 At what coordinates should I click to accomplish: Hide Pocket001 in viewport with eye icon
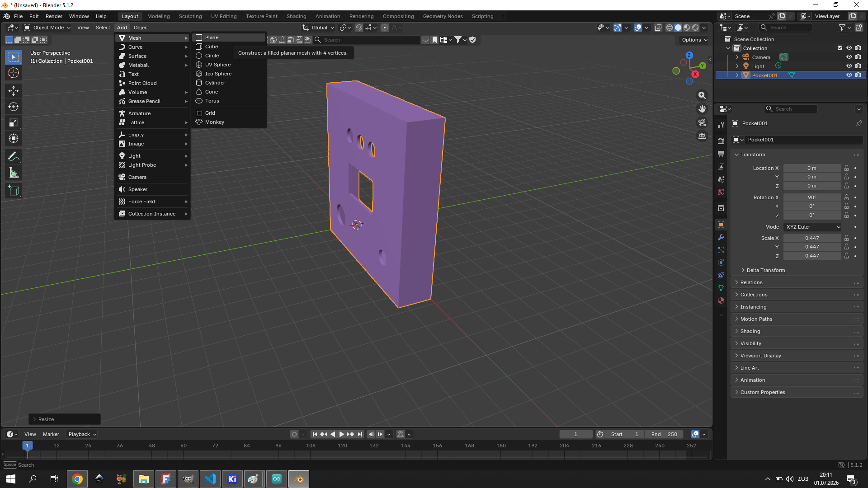849,75
